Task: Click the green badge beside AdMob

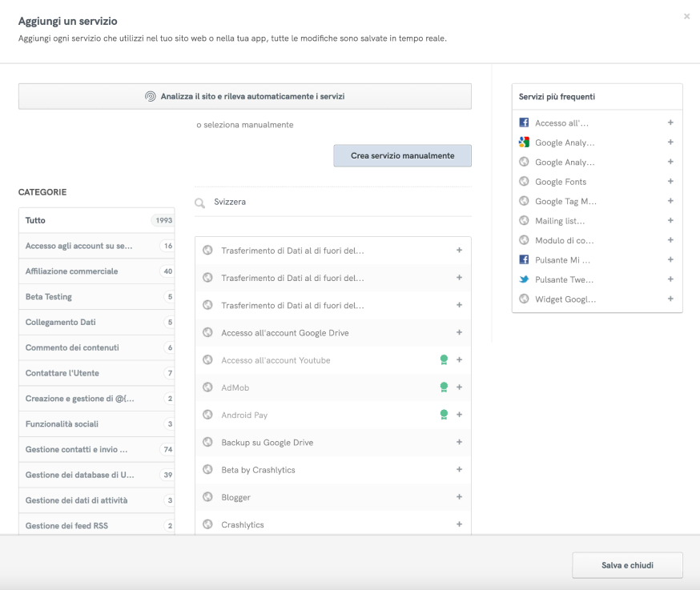Action: [444, 387]
